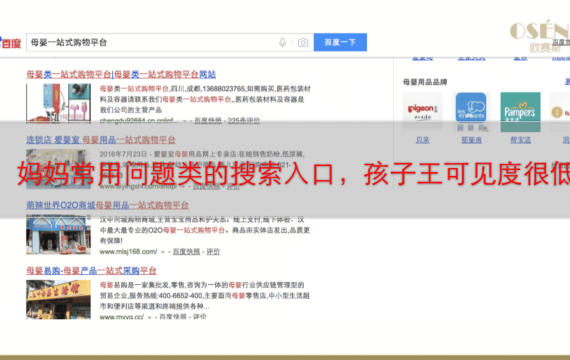The height and width of the screenshot is (360, 570).
Task: Click the www.myyg.cc/ URL
Action: [x=122, y=317]
